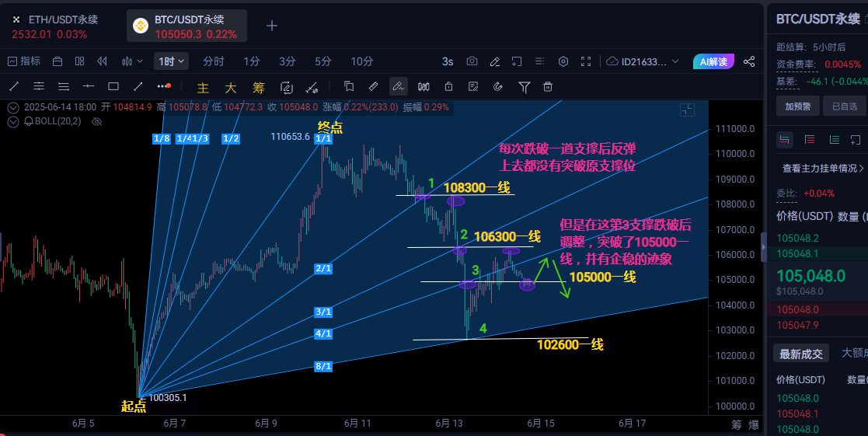Switch to the 1分 timeframe
This screenshot has height=436, width=868.
[x=252, y=61]
